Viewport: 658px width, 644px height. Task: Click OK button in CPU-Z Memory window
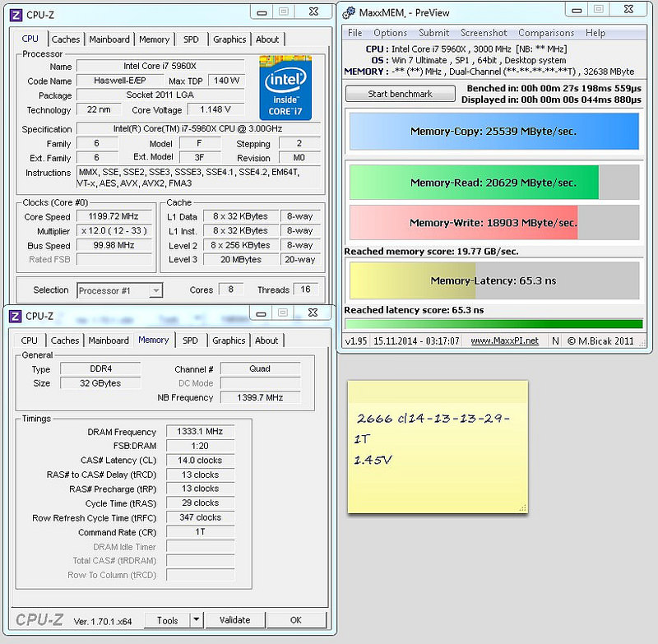(x=296, y=619)
